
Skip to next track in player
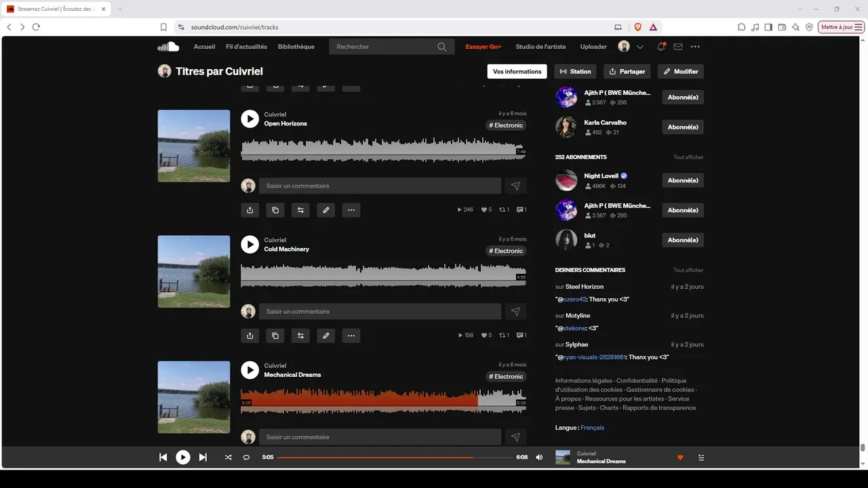203,457
